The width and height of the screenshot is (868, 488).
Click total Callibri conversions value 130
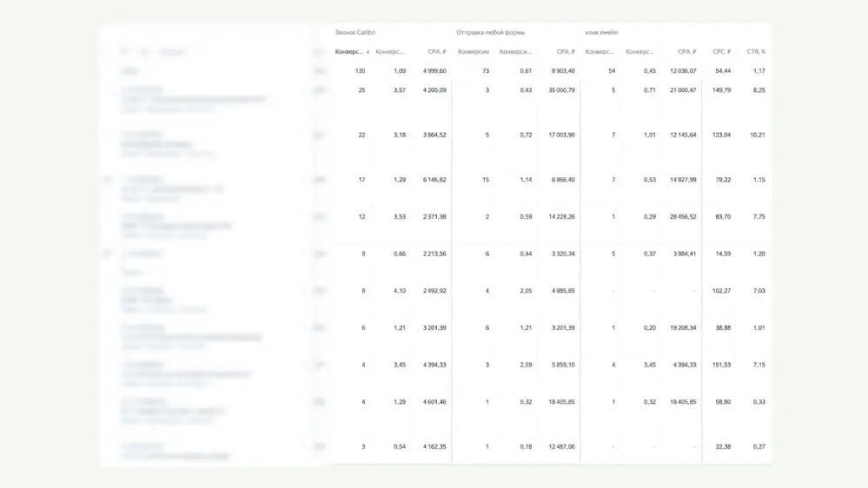tap(360, 71)
